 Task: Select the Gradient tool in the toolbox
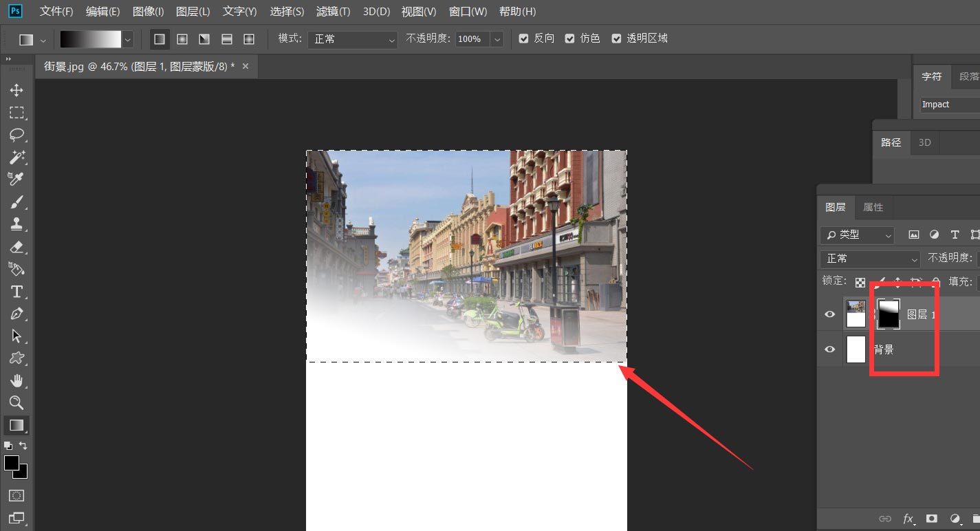[x=17, y=425]
